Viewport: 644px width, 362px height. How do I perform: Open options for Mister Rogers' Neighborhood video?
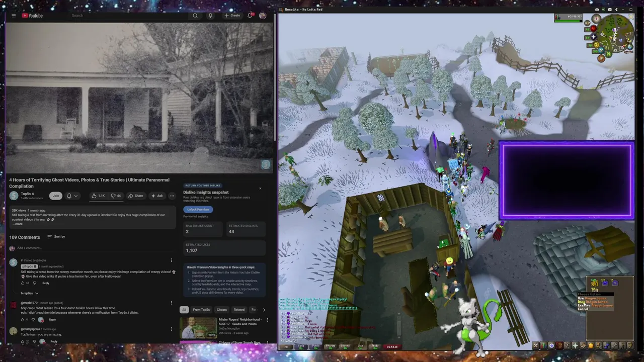[268, 320]
